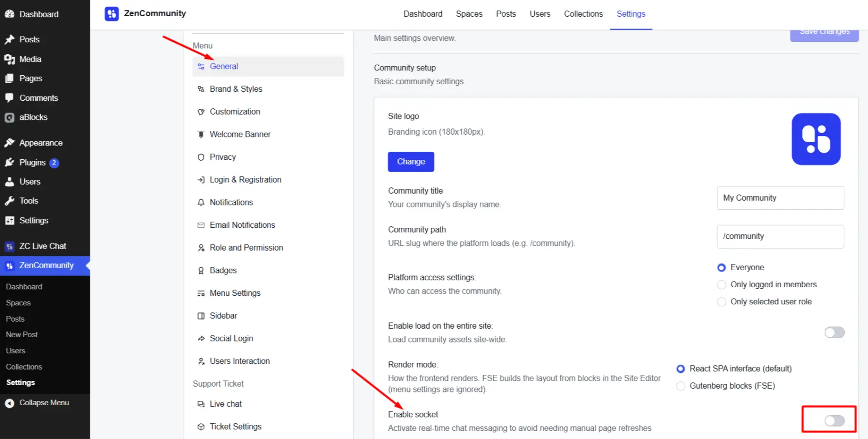
Task: Open Users Interaction settings
Action: point(268,361)
